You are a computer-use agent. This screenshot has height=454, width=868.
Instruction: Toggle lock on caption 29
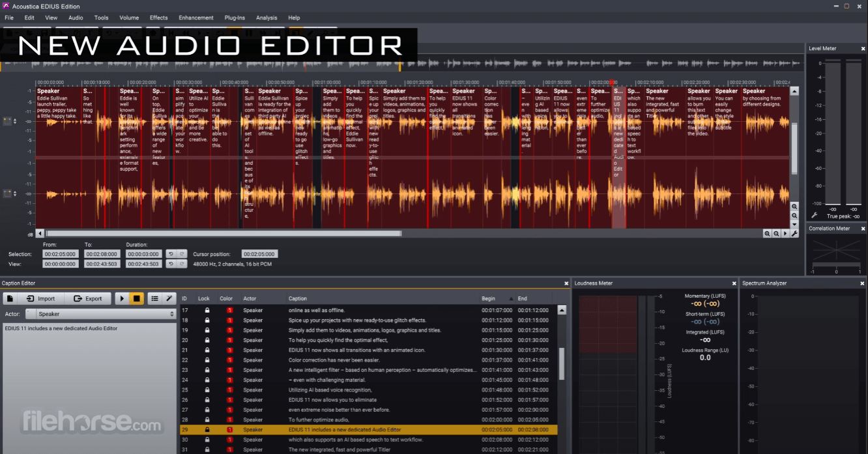click(207, 430)
